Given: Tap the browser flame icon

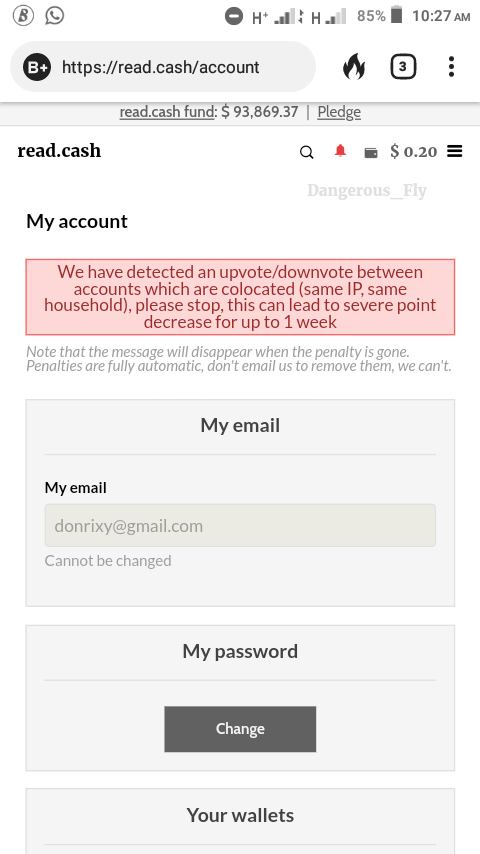Looking at the screenshot, I should coord(354,67).
